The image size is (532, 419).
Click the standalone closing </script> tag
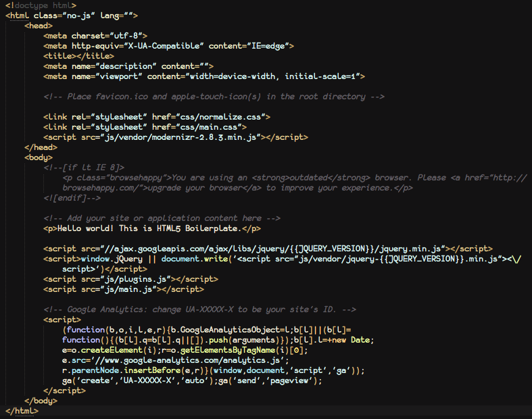tap(64, 391)
